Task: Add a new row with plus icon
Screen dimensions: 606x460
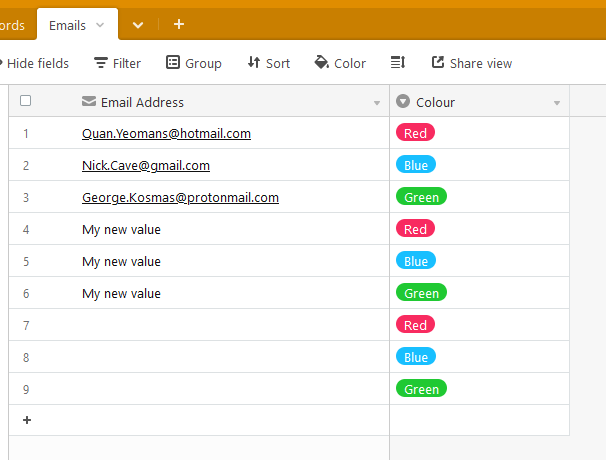Action: (27, 420)
